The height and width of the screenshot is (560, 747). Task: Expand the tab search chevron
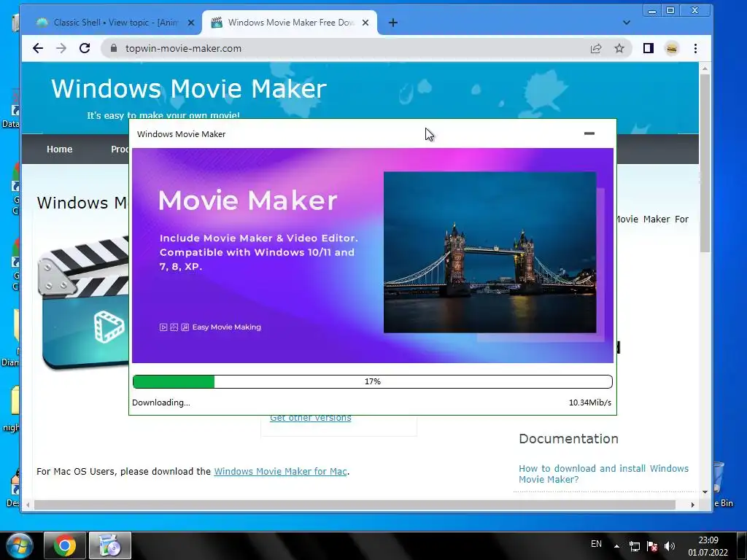(627, 23)
